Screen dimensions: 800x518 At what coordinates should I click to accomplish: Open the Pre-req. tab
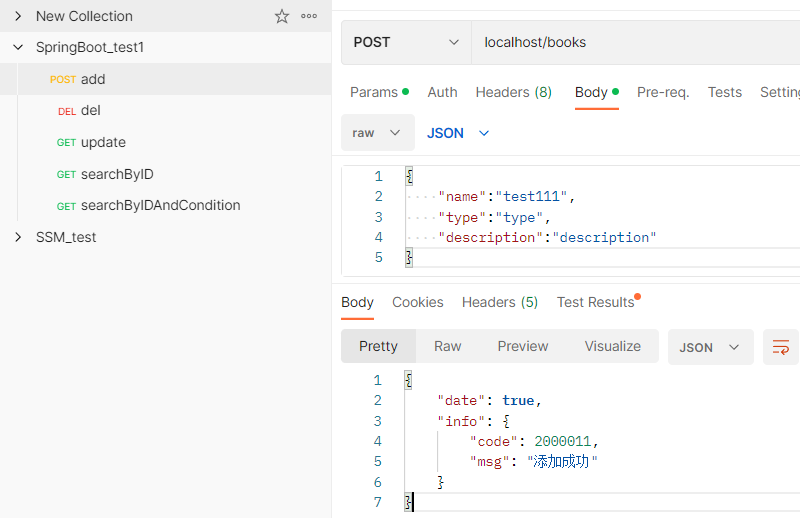click(663, 92)
